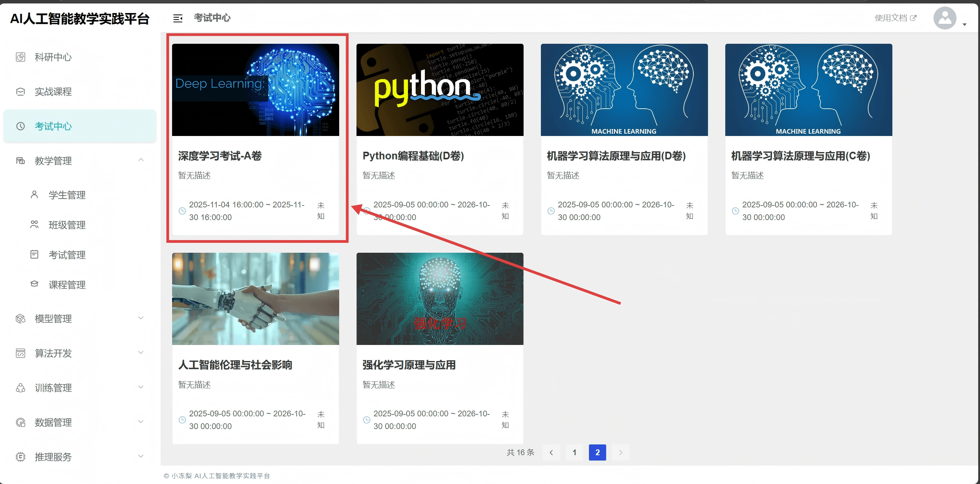
Task: Open the Python编程基础(D卷) exam thumbnail
Action: tap(439, 90)
